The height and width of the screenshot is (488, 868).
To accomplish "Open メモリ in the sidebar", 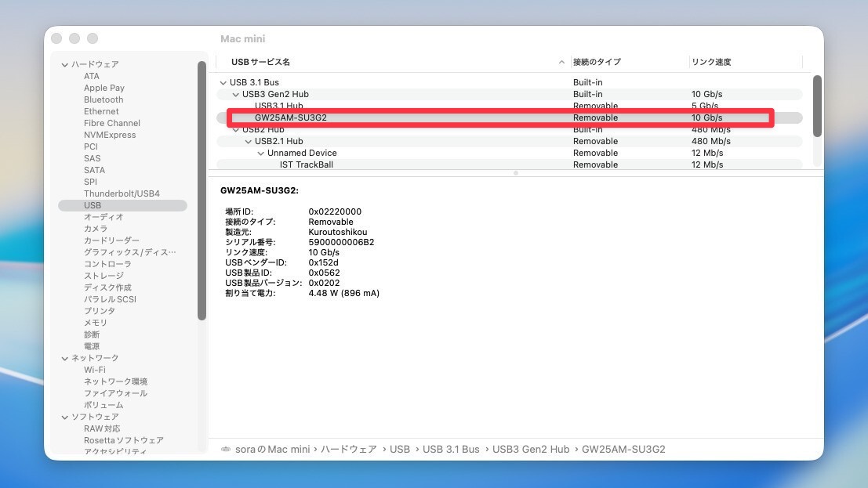I will click(x=96, y=323).
